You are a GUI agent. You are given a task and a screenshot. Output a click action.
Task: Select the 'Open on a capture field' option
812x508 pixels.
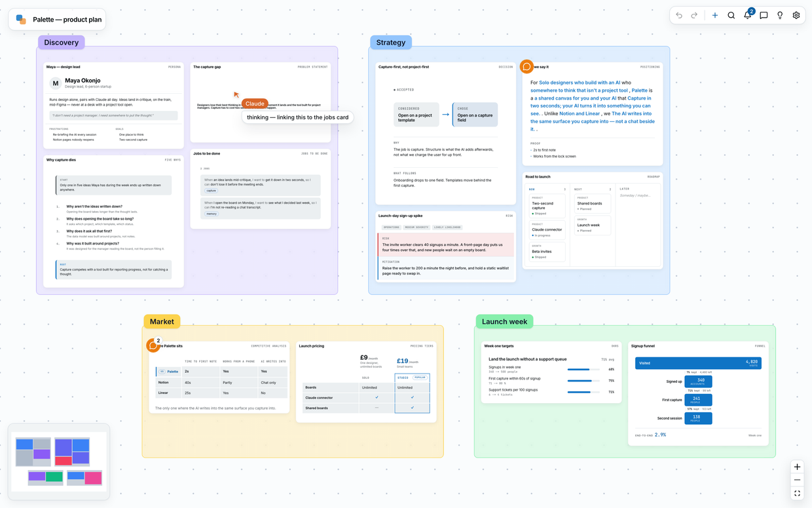coord(475,115)
